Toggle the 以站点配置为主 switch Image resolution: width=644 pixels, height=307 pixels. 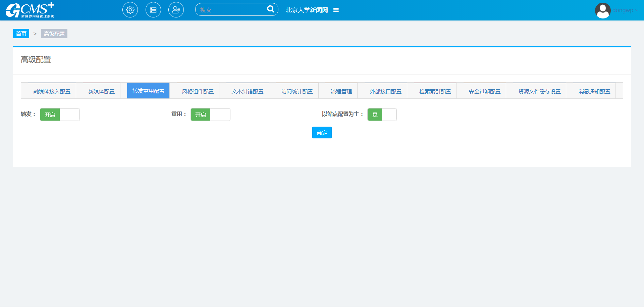(382, 115)
